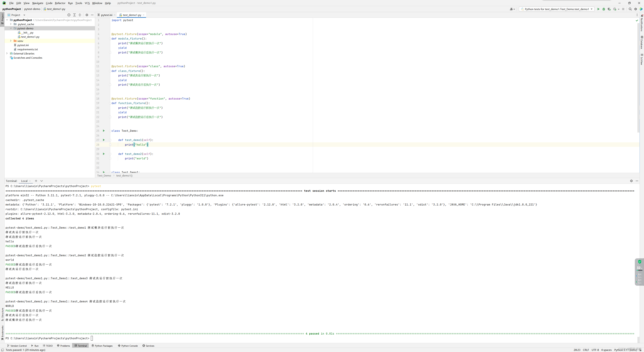Viewport: 644px width, 352px height.
Task: Open the Run tool window
Action: pos(35,346)
